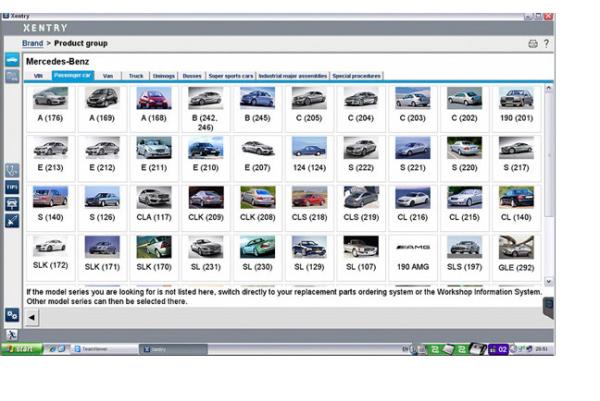Choose the C (205) model series
Image resolution: width=600 pixels, height=401 pixels.
tap(309, 109)
